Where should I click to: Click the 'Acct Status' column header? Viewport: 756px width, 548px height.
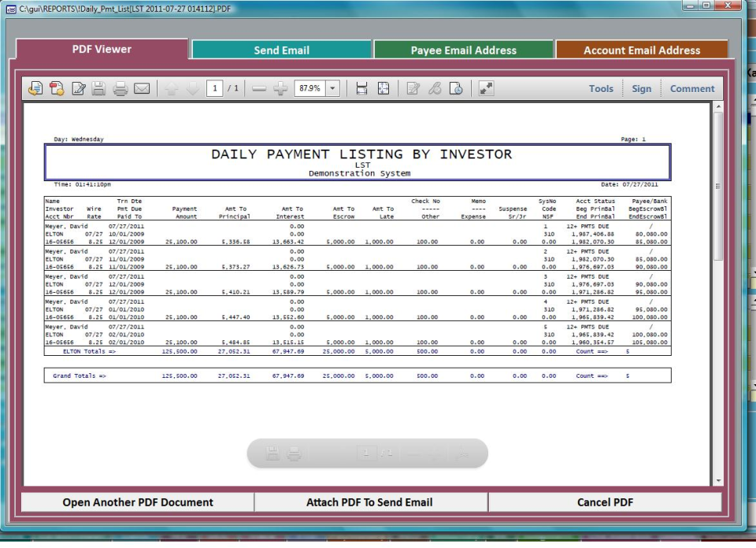[x=595, y=202]
